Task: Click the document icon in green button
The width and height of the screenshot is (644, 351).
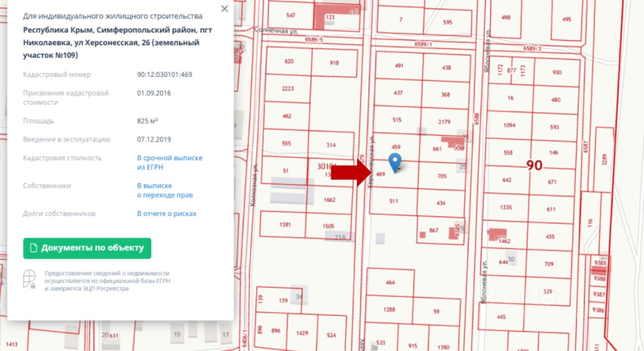Action: tap(34, 248)
